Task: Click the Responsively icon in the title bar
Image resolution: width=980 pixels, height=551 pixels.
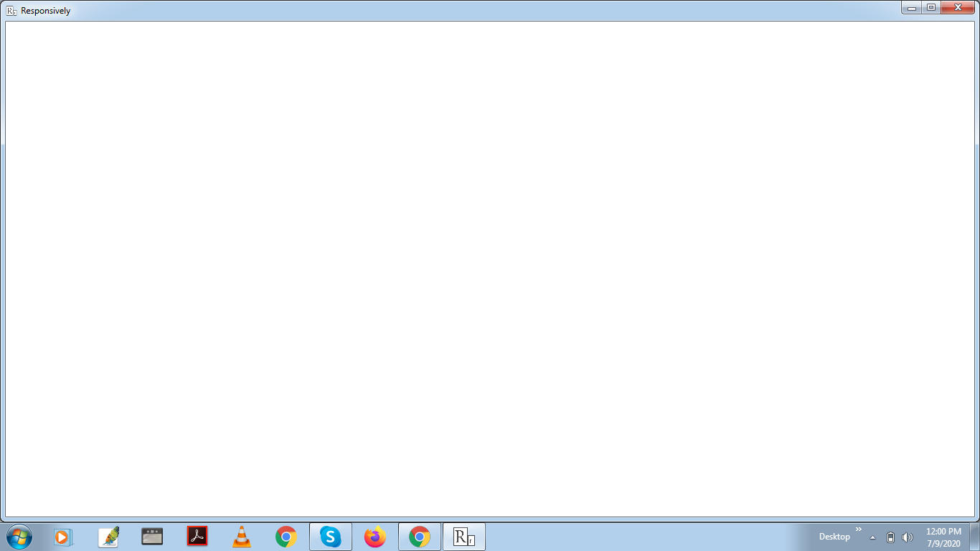Action: (x=11, y=11)
